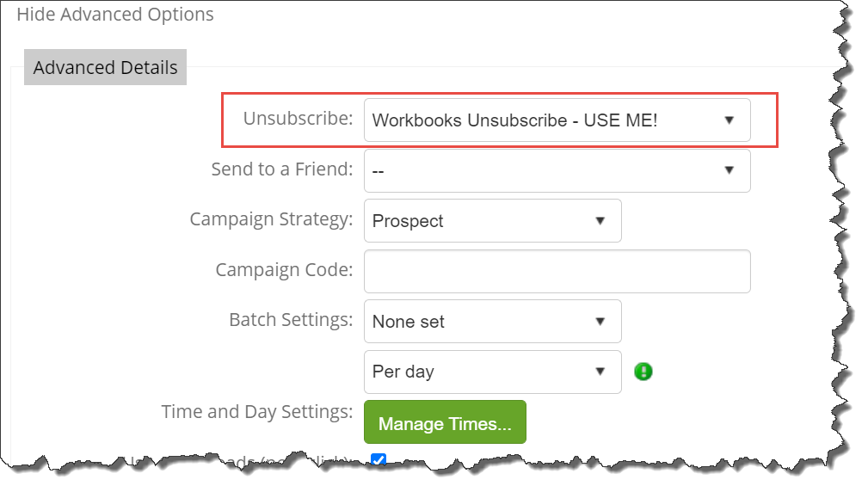Select the Advanced Details tab
Viewport: 868px width, 492px height.
click(x=105, y=67)
